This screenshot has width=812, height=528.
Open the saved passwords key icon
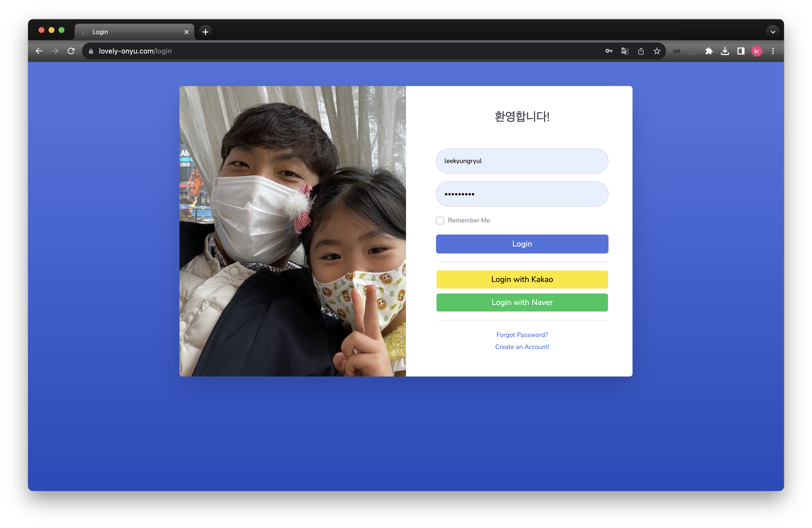609,51
